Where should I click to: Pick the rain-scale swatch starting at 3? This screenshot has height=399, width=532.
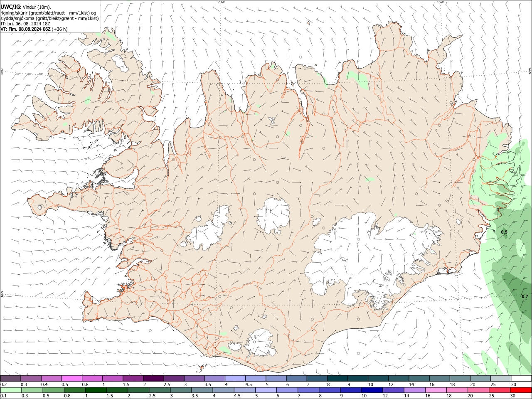pos(181,390)
